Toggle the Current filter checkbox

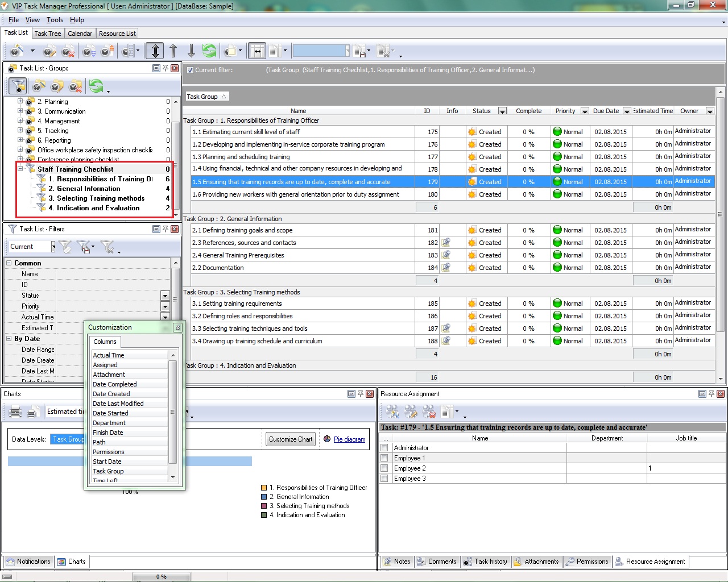(x=190, y=70)
